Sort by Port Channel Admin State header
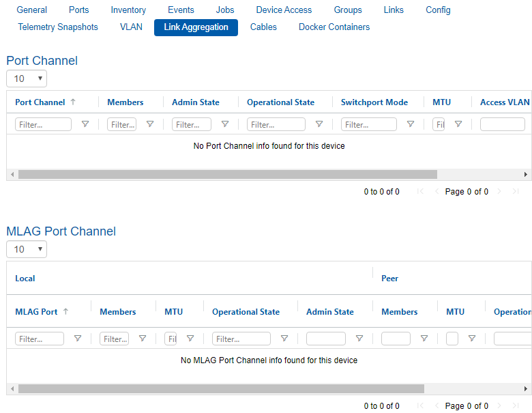The height and width of the screenshot is (413, 532). point(196,102)
